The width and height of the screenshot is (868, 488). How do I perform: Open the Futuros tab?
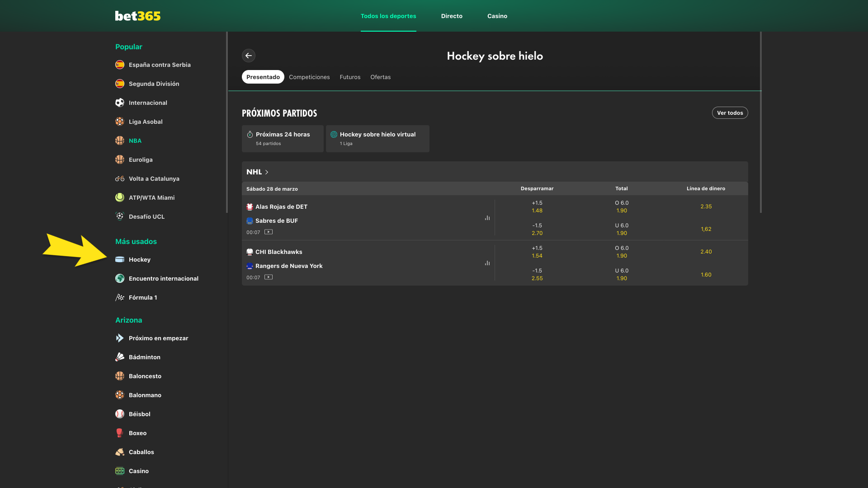click(350, 77)
